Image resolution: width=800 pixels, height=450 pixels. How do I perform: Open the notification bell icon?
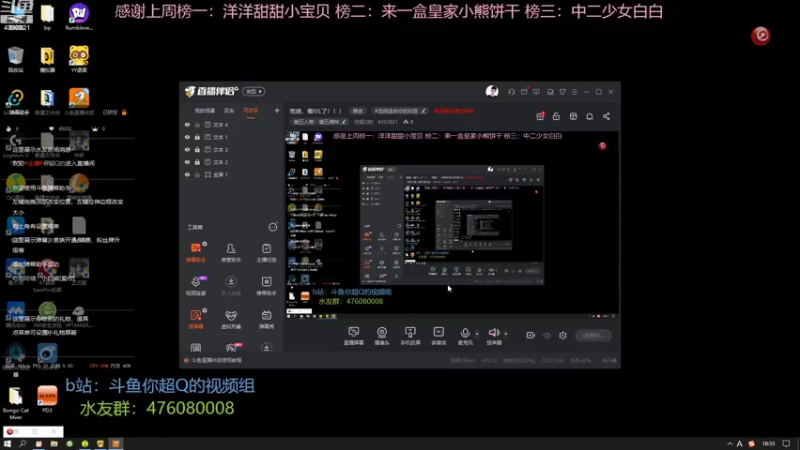(589, 116)
